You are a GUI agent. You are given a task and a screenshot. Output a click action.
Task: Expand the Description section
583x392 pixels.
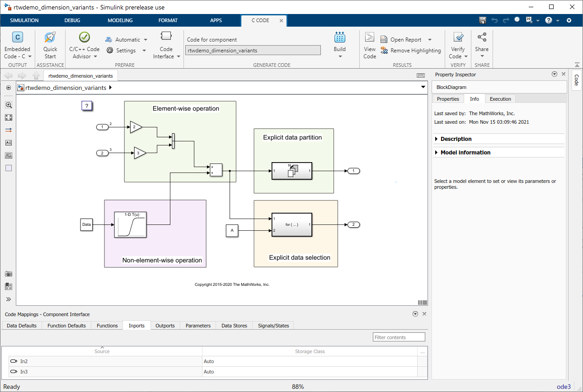pyautogui.click(x=456, y=139)
